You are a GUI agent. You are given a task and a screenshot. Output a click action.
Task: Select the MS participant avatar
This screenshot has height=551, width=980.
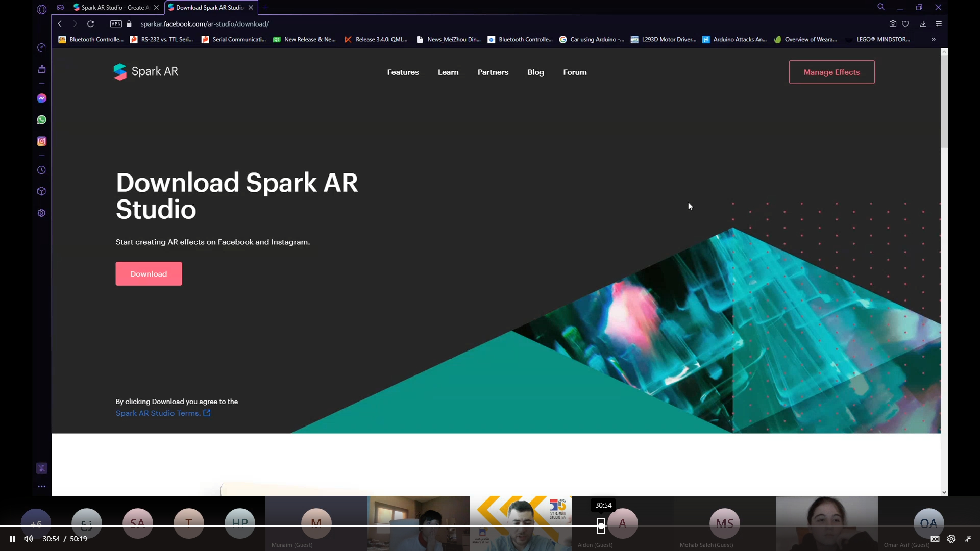724,523
